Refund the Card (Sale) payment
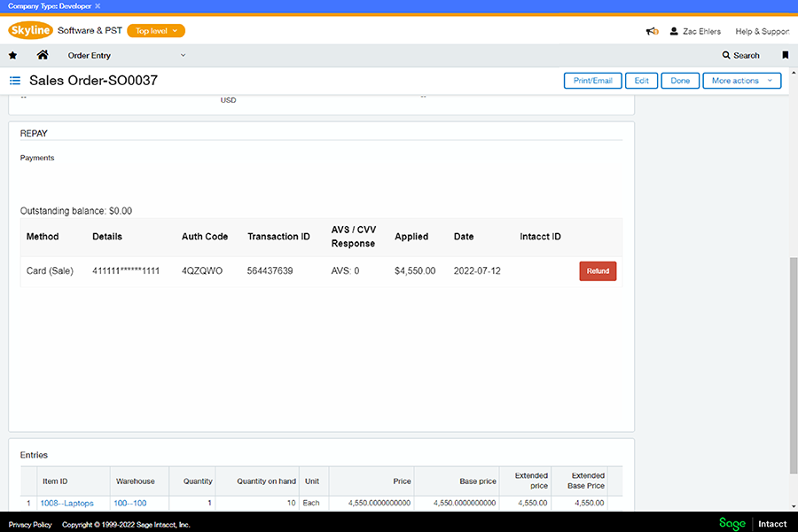The image size is (798, 532). (598, 271)
